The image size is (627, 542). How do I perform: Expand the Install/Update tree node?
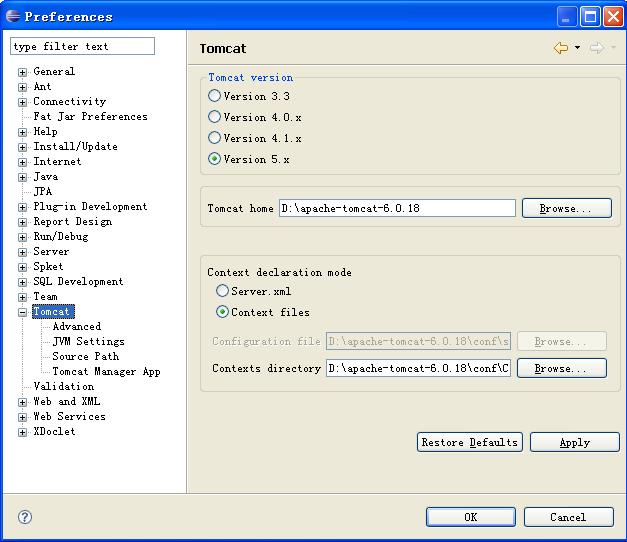[22, 147]
